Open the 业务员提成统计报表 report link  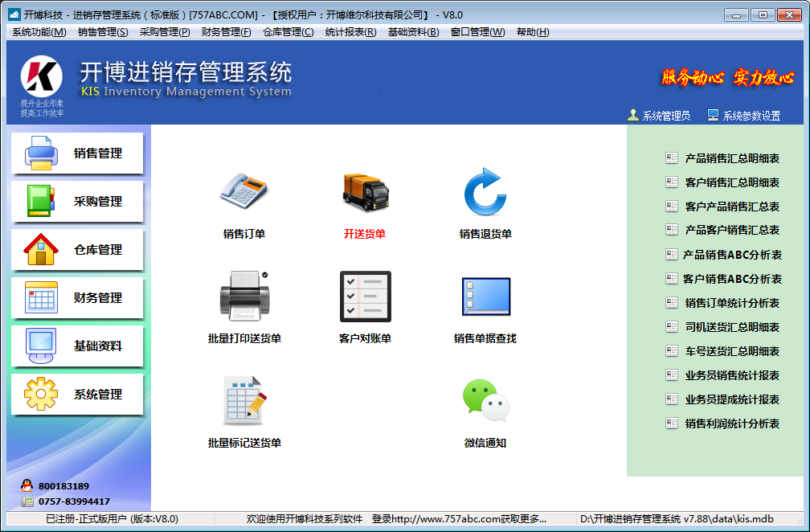(732, 399)
